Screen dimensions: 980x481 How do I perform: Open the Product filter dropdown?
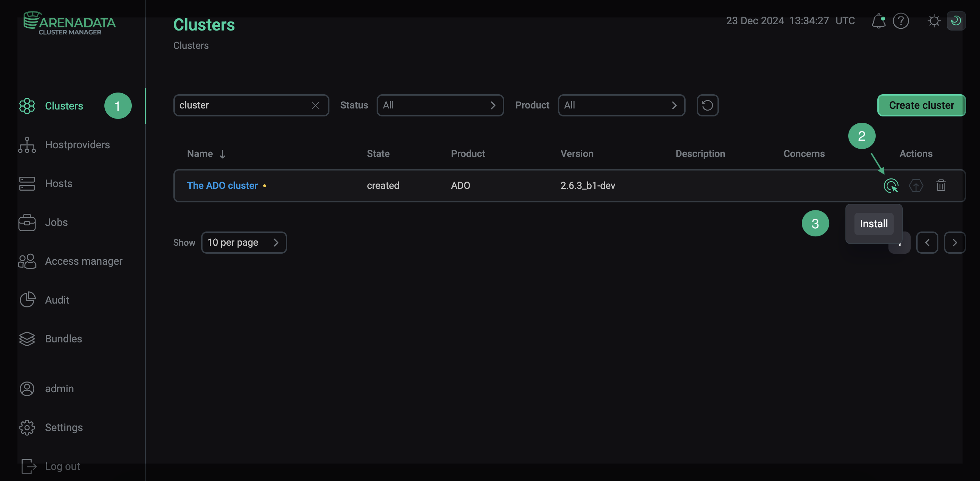pos(621,105)
